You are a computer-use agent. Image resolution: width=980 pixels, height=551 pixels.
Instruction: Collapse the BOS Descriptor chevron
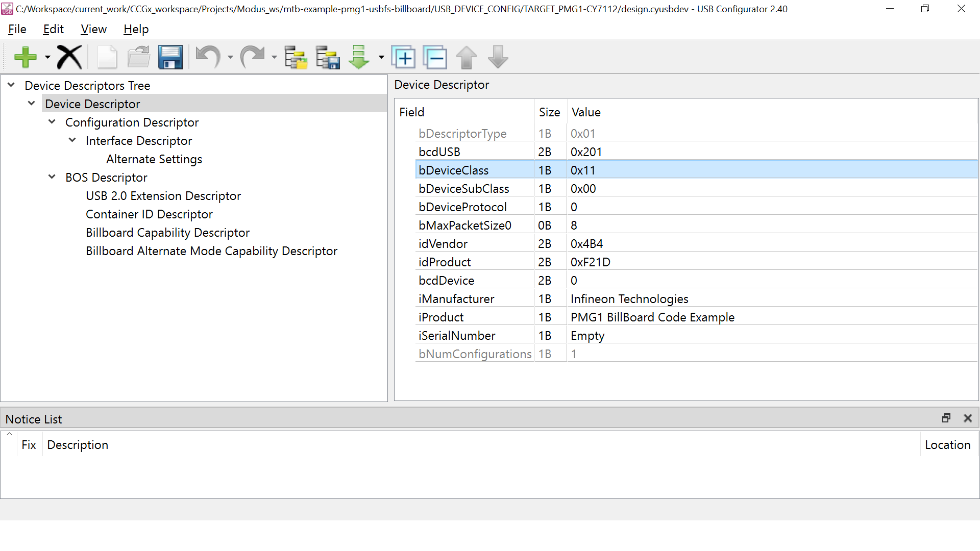[52, 177]
